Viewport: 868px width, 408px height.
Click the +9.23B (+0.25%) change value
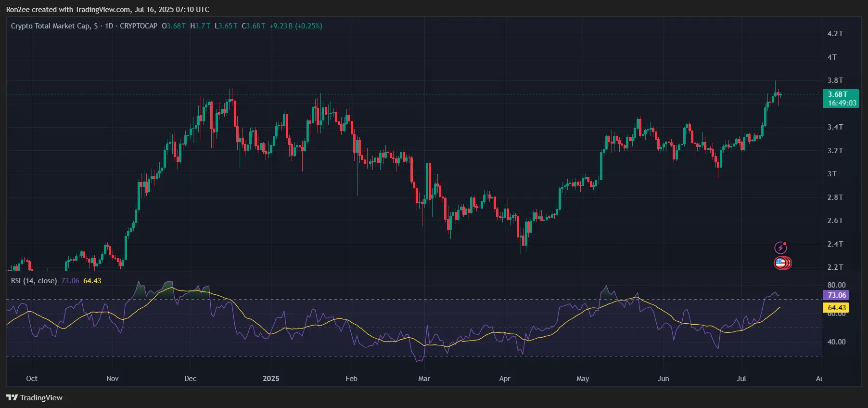coord(296,26)
